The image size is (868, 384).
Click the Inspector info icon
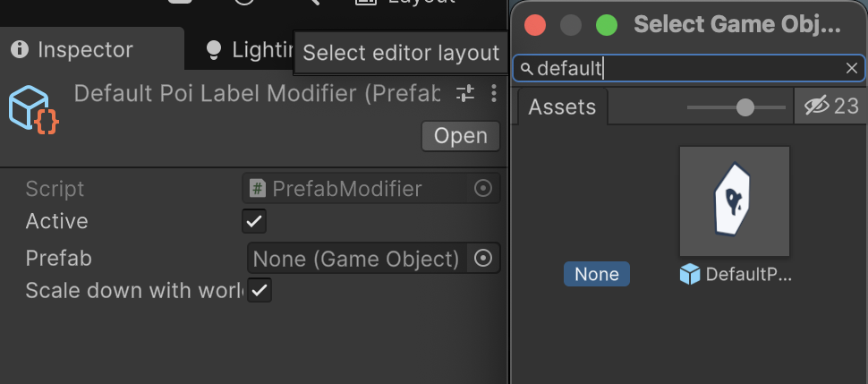click(x=20, y=50)
